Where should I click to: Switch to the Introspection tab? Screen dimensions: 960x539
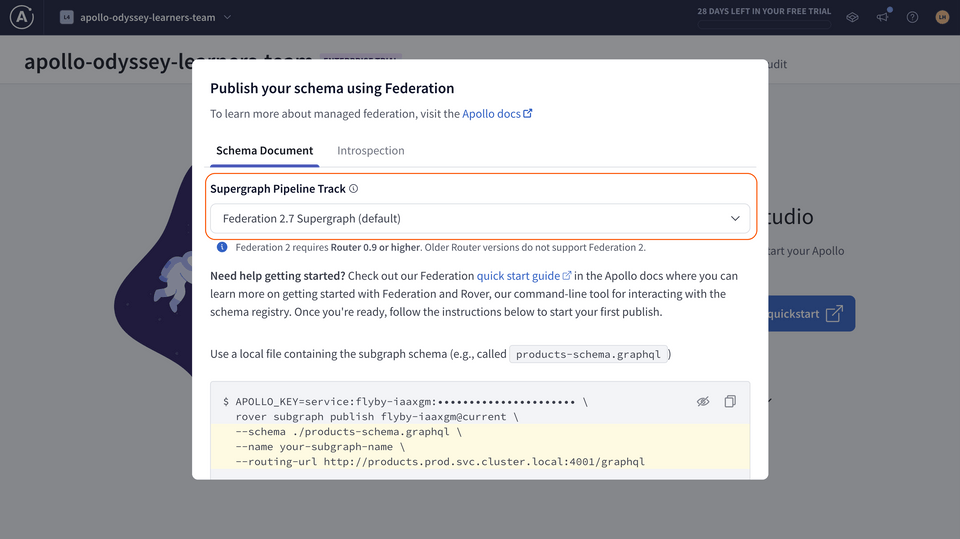pos(370,151)
